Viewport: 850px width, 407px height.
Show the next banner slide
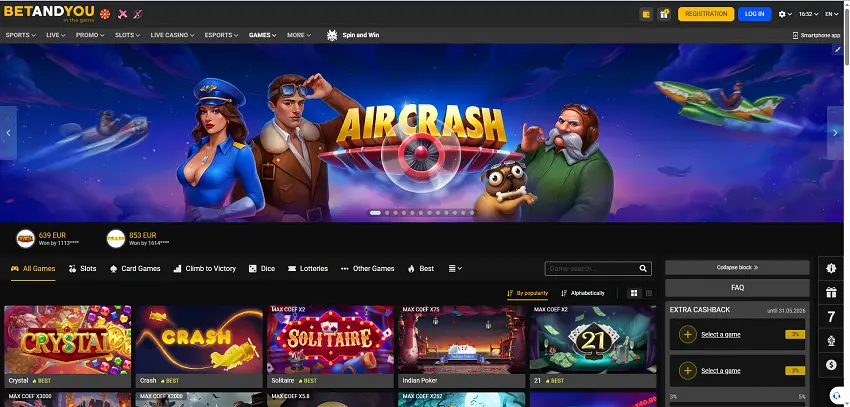(835, 133)
